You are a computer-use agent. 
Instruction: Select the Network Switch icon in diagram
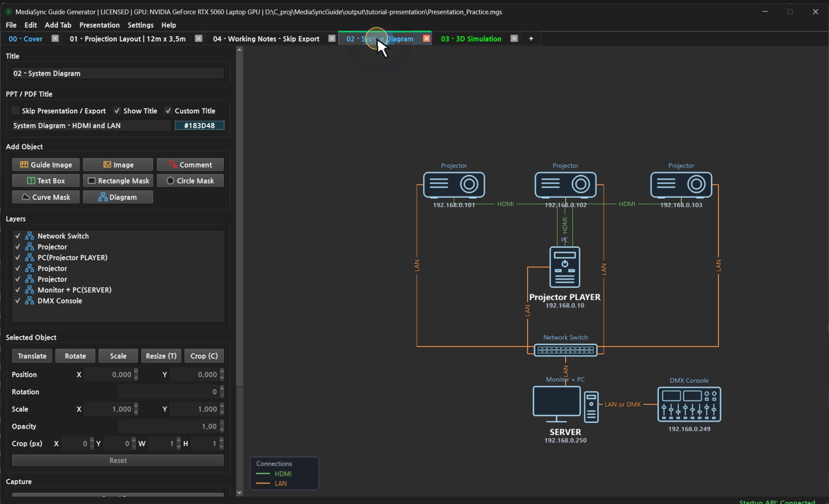(x=565, y=350)
